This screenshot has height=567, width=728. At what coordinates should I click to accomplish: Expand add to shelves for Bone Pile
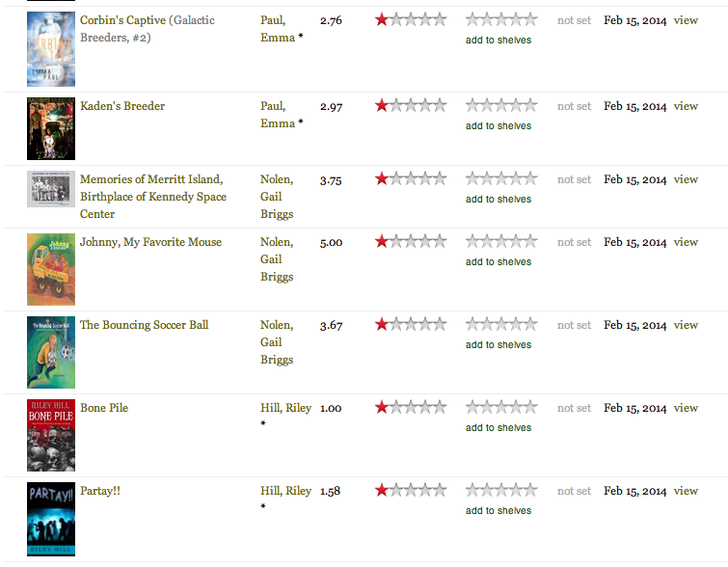(498, 428)
